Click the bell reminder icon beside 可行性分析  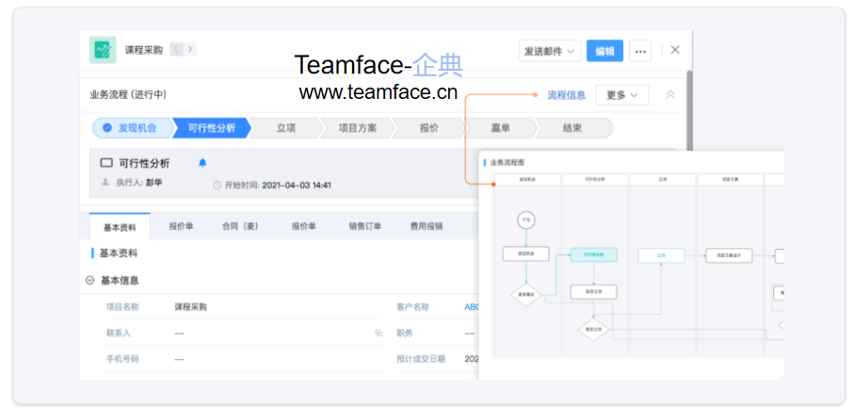[x=202, y=163]
